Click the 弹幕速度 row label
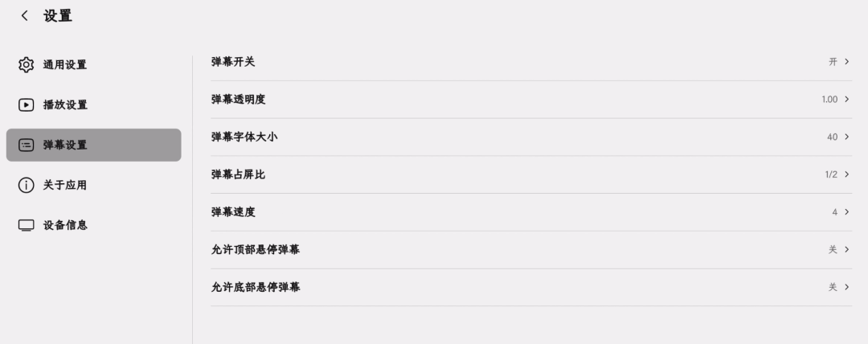Screen dimensions: 868x344 [x=233, y=212]
